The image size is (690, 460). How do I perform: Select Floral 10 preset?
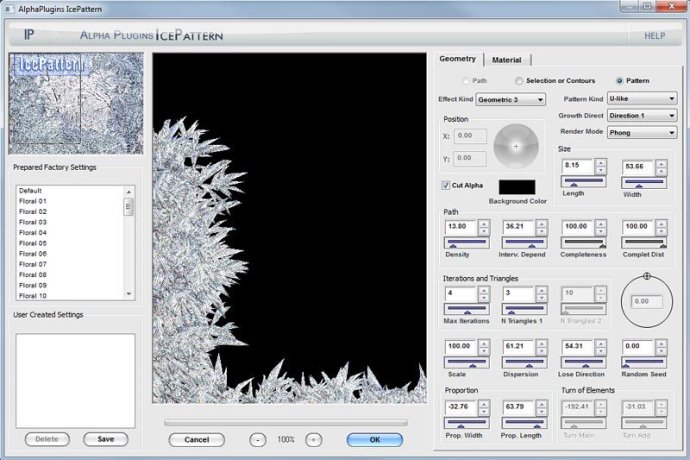click(70, 296)
